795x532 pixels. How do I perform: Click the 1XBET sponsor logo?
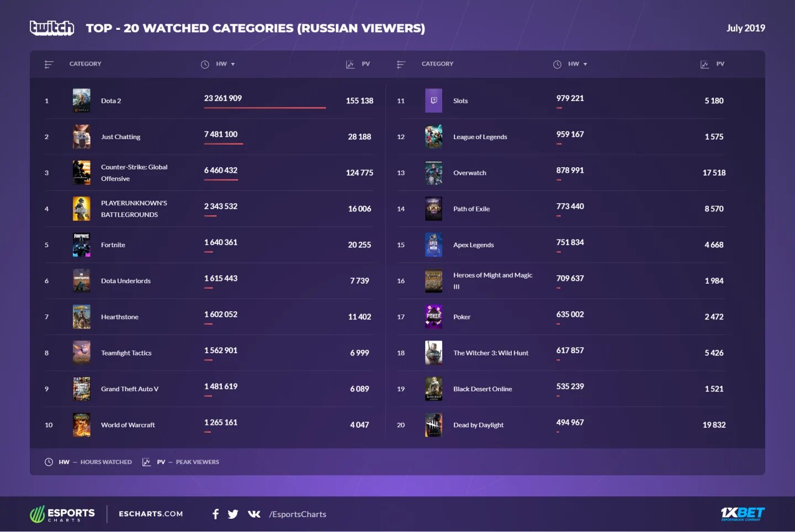tap(743, 514)
